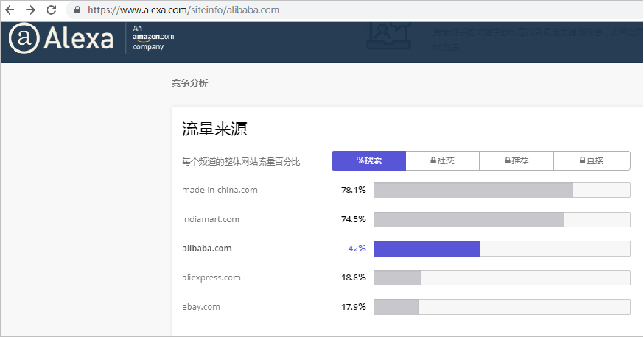Select the alexa.com URL in the address bar
This screenshot has height=337, width=644.
pos(183,10)
